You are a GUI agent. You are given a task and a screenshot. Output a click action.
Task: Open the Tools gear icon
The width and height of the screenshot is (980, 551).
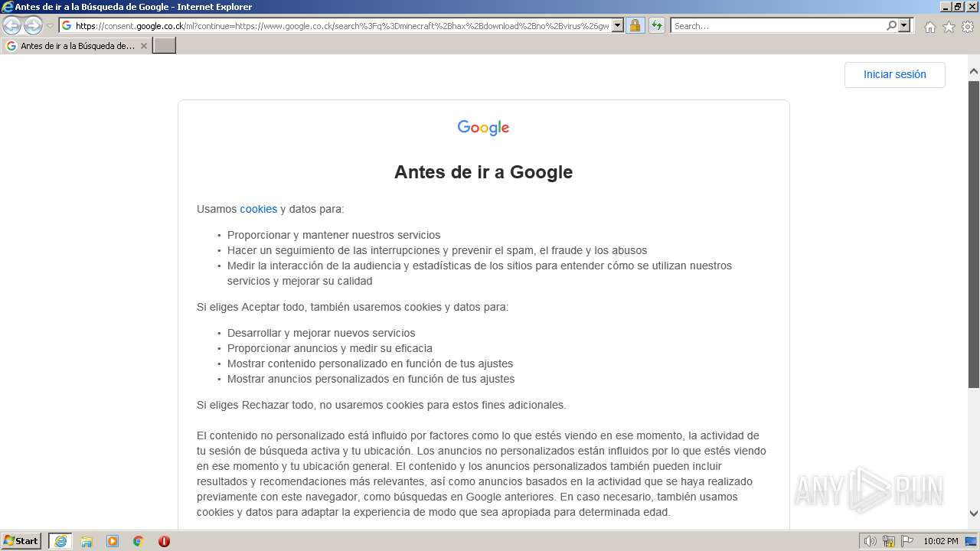[968, 27]
